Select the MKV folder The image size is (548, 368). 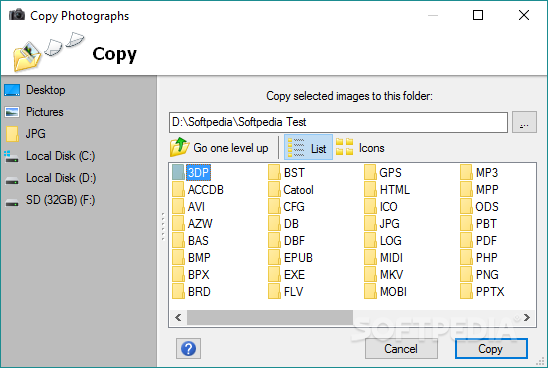point(384,275)
